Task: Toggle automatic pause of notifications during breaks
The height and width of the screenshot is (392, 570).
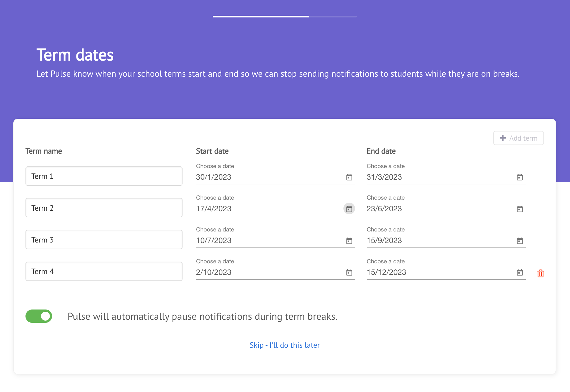Action: pos(39,316)
